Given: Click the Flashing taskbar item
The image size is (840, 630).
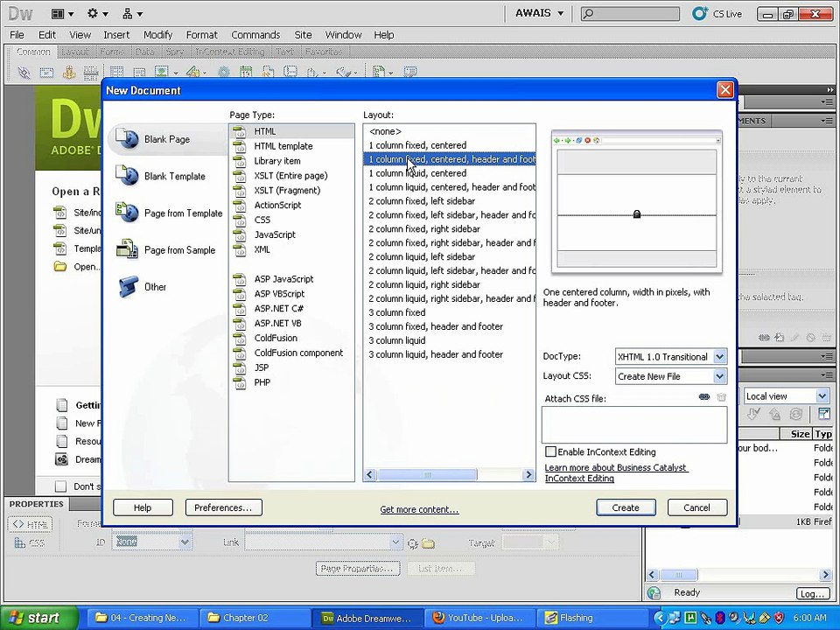Looking at the screenshot, I should click(591, 618).
